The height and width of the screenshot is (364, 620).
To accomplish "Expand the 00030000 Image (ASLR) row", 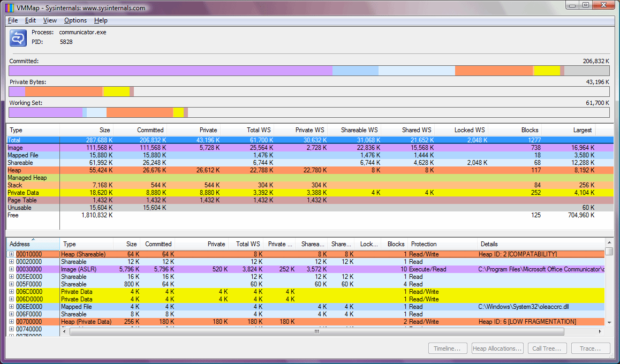I will [12, 269].
